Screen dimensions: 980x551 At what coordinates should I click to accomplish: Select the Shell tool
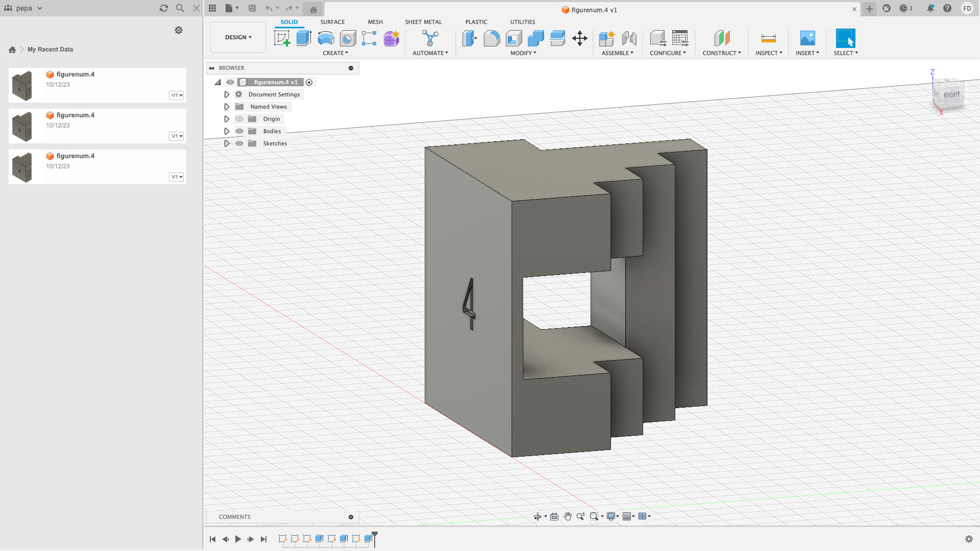pos(514,38)
